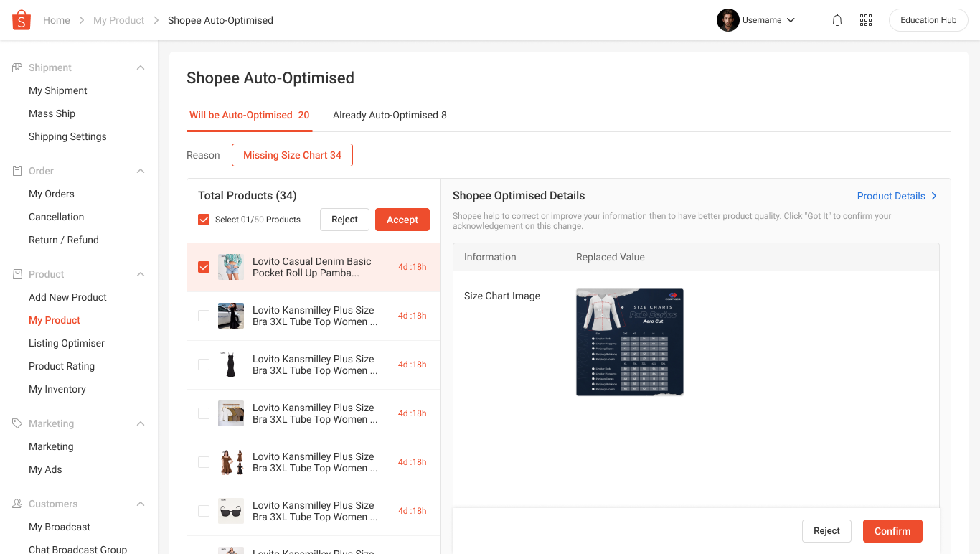980x554 pixels.
Task: Select the Missing Size Chart filter
Action: pyautogui.click(x=292, y=155)
